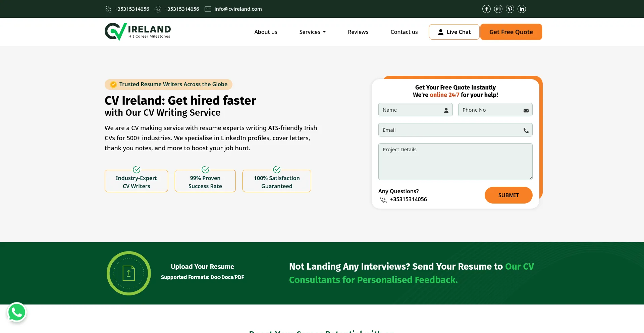Screen dimensions: 644x333
Task: Start a Live Chat session
Action: (x=454, y=32)
